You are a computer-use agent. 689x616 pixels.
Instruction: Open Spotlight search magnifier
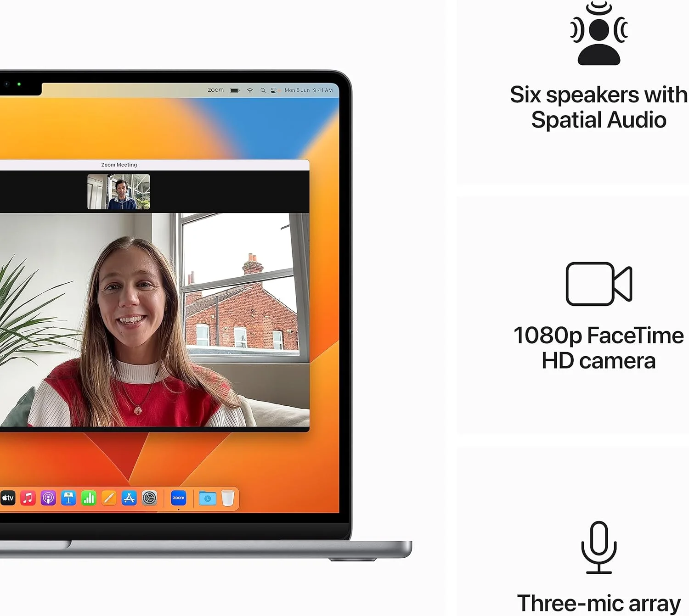tap(263, 90)
